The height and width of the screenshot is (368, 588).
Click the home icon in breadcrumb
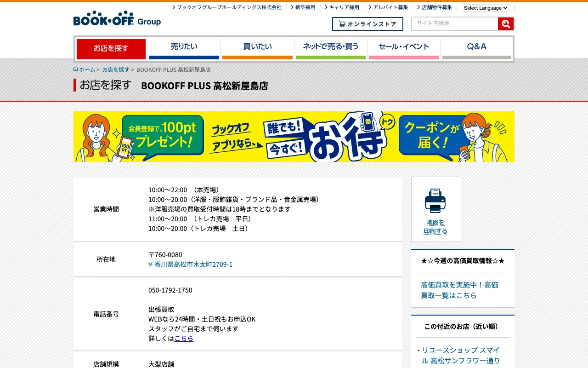76,69
